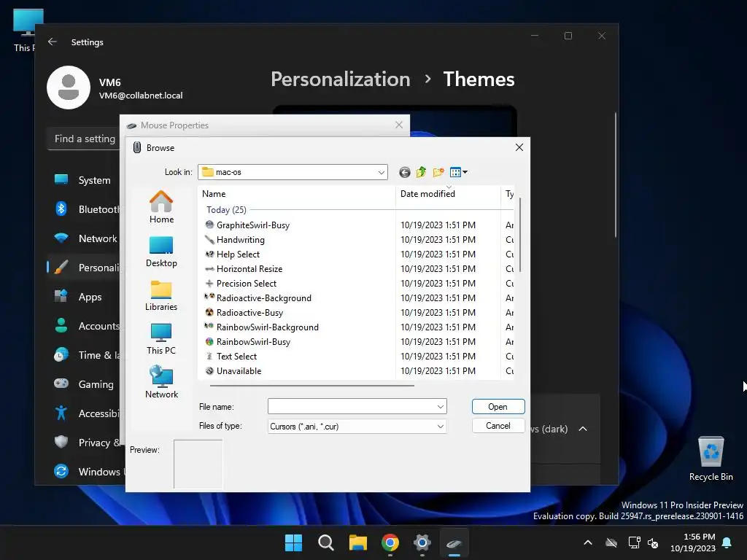747x560 pixels.
Task: Select Radioactive-Busy cursor file
Action: click(249, 313)
